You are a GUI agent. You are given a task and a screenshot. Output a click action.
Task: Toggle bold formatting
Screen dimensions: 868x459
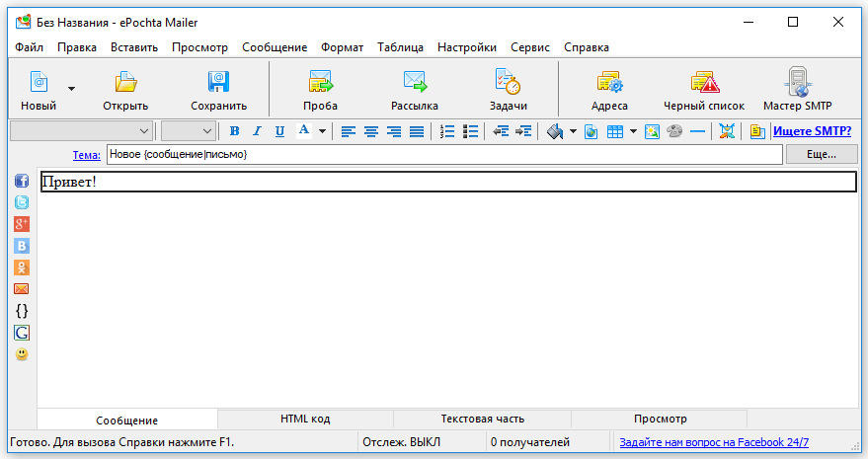(x=234, y=131)
